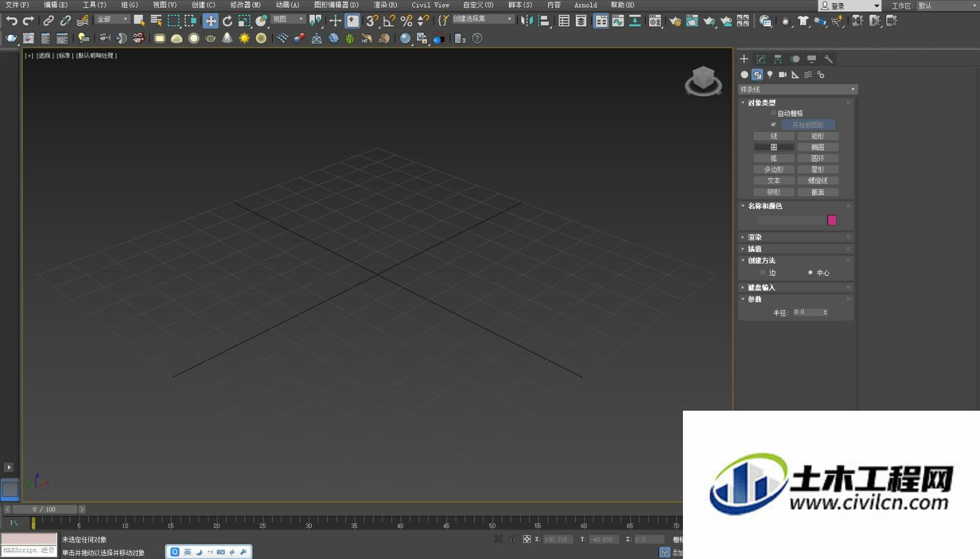The height and width of the screenshot is (559, 980).
Task: Toggle the 3D Snaps icon
Action: tap(372, 21)
